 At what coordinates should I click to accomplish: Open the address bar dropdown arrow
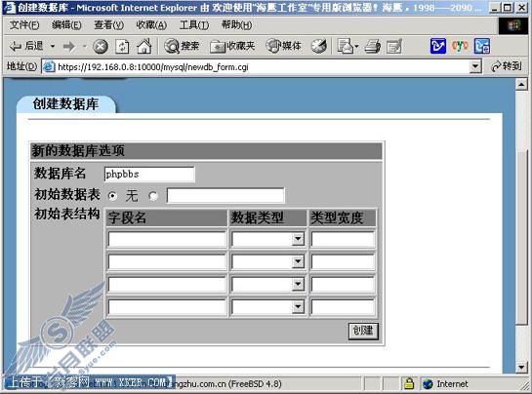click(475, 66)
